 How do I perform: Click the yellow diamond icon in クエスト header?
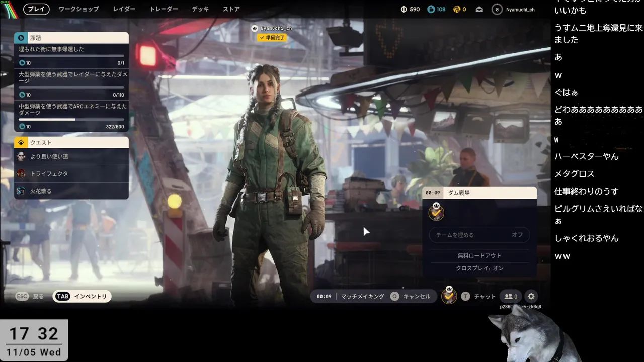pyautogui.click(x=21, y=142)
